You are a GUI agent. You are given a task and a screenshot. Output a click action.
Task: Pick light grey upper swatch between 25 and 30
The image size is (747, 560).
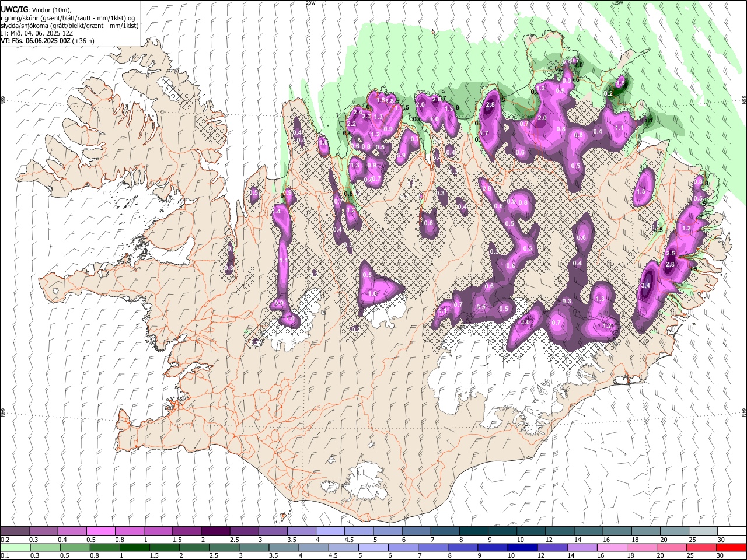click(704, 531)
